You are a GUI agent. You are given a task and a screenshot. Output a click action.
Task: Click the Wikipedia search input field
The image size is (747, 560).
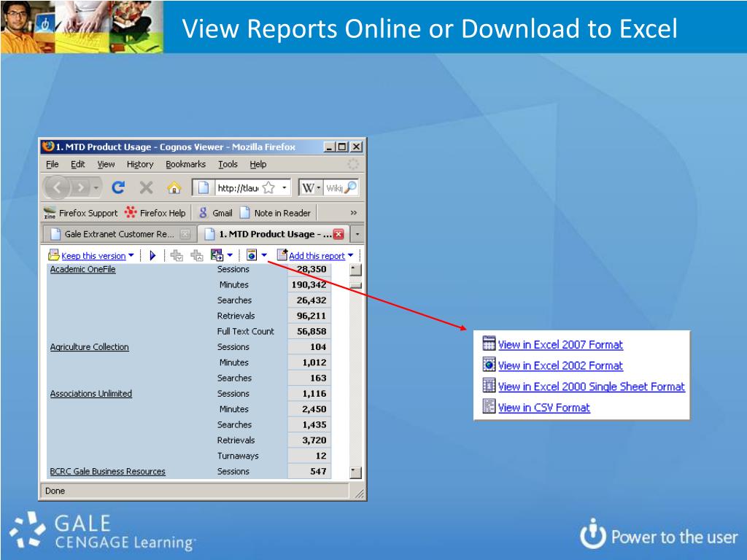point(334,188)
